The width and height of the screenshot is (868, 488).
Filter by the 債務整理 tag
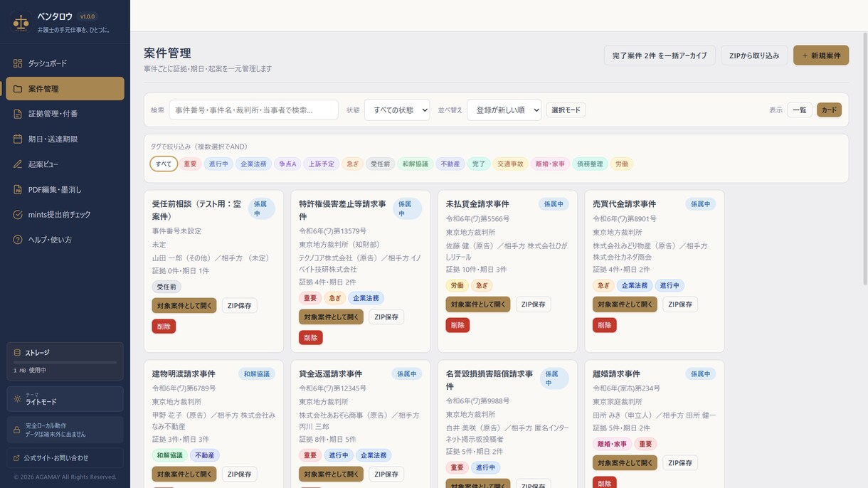[590, 164]
